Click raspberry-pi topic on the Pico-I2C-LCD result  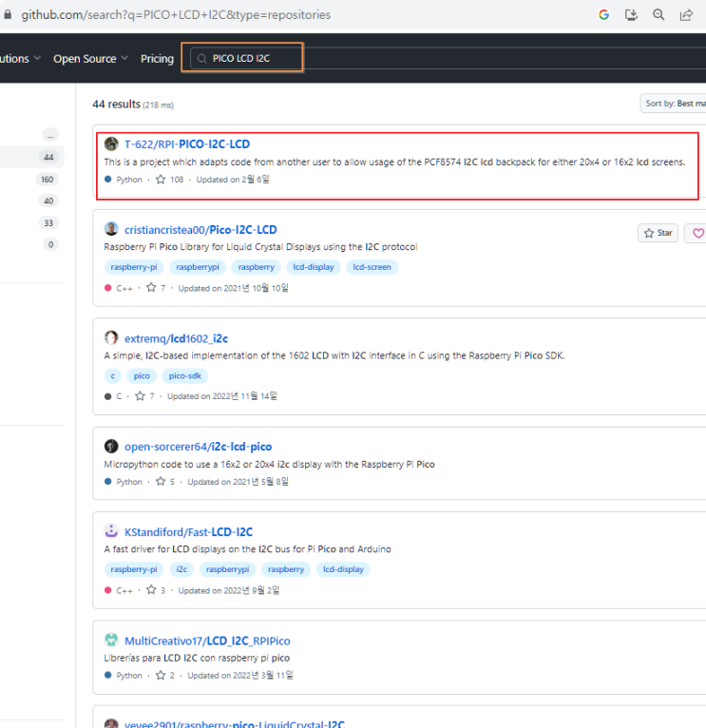134,267
